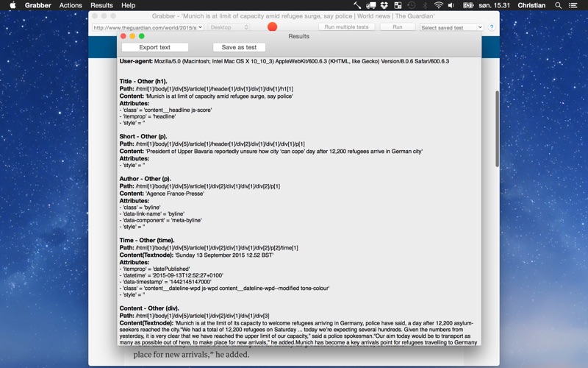This screenshot has height=368, width=588.
Task: Open the Christian user menu
Action: click(x=531, y=5)
